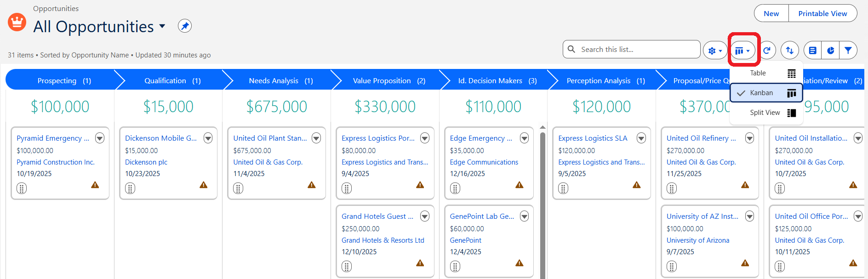
Task: Click drag handle on Express Logistics Por card
Action: 347,188
